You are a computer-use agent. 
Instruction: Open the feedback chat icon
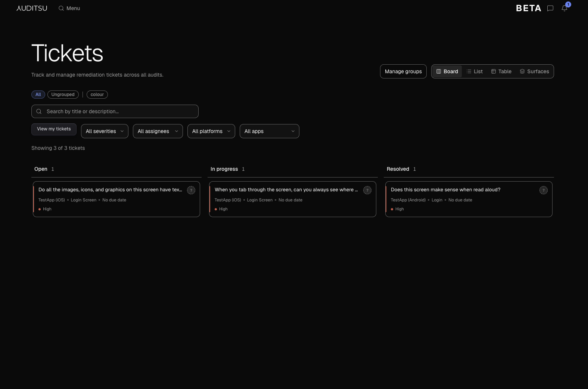[550, 8]
